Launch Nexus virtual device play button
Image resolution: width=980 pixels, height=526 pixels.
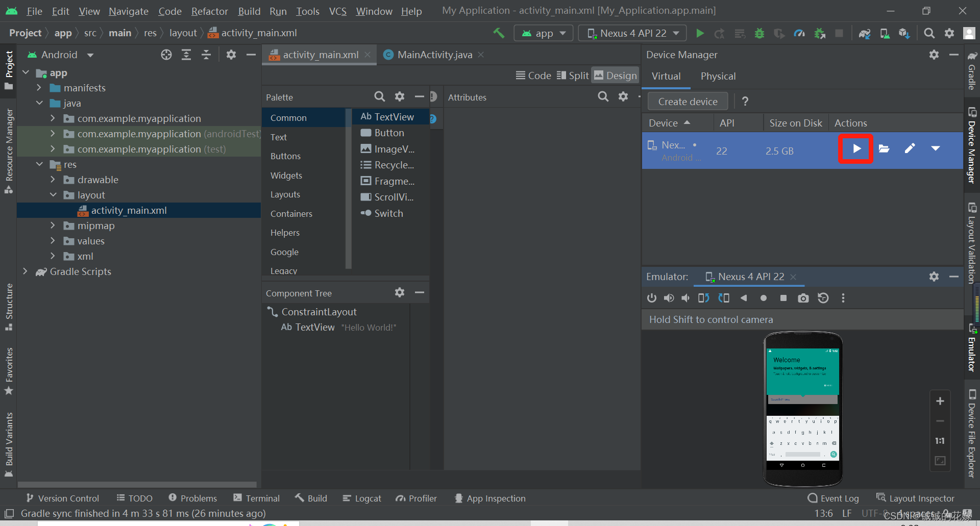click(x=856, y=148)
